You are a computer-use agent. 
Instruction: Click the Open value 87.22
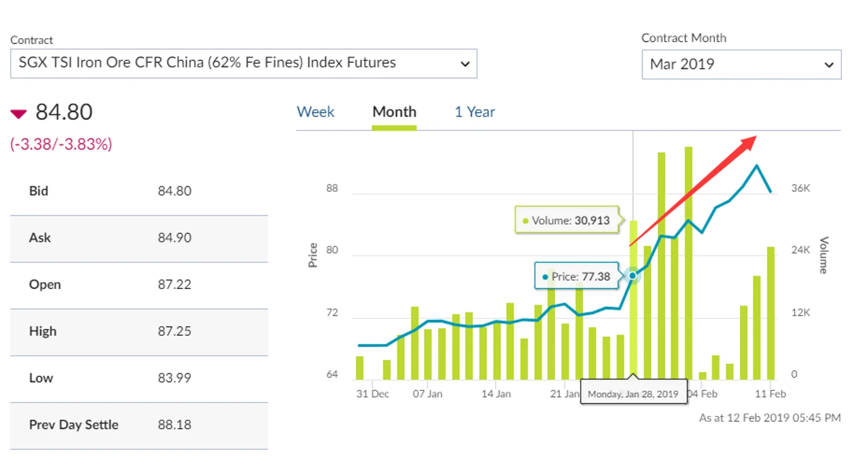point(174,284)
